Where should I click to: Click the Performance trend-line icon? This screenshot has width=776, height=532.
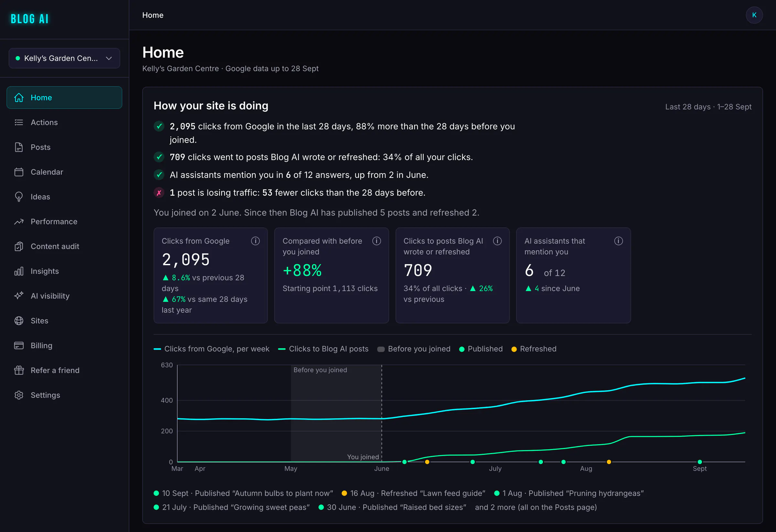(19, 222)
